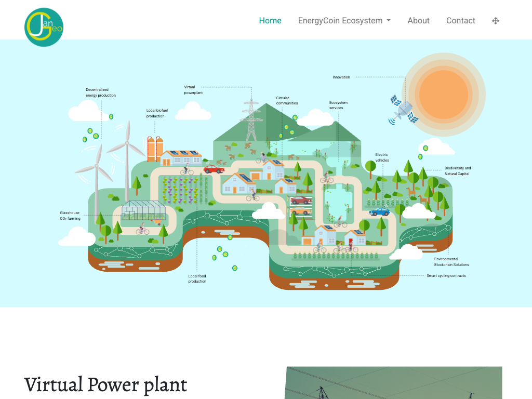
Task: Click the orange biofuel silos
Action: click(155, 149)
